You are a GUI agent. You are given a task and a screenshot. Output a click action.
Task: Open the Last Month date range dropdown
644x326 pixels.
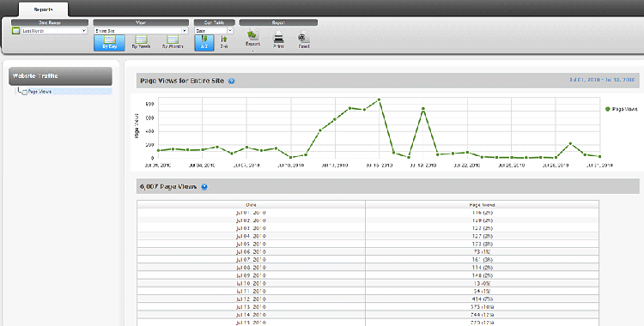[54, 31]
